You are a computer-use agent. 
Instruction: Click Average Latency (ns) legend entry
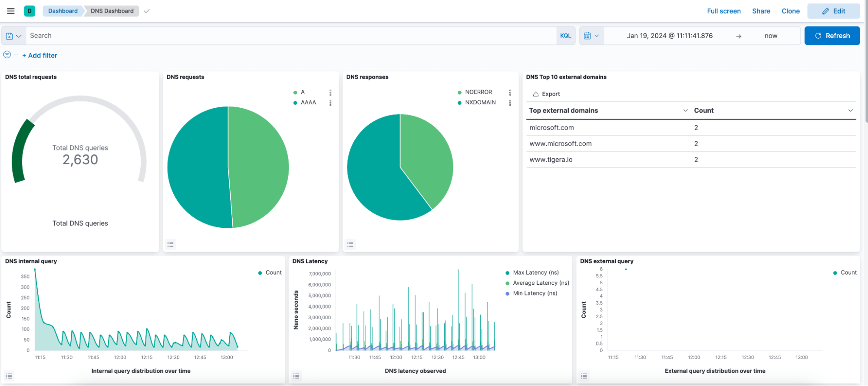[537, 283]
